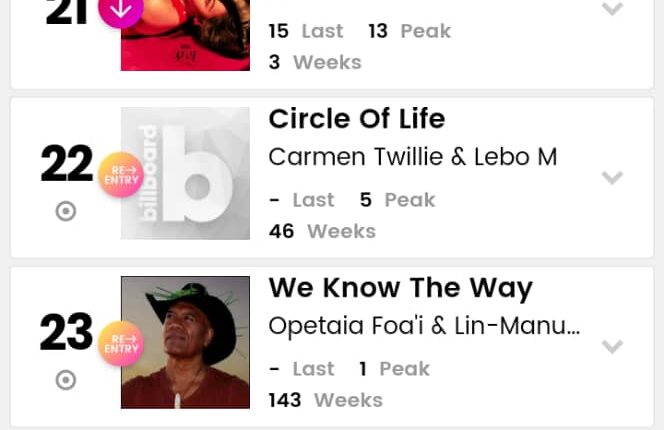
Task: Open artist Opetaia Foa'i & Lin-Manuel link
Action: coord(424,326)
